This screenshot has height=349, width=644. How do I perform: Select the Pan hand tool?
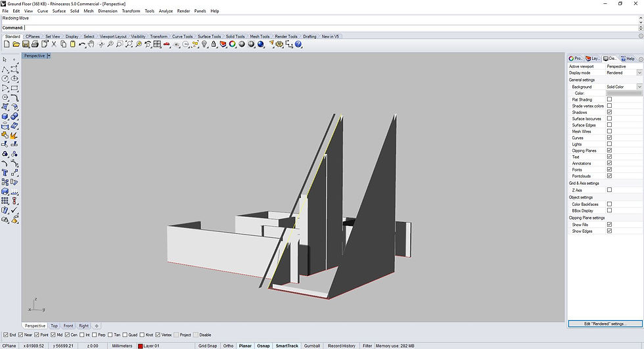point(91,44)
